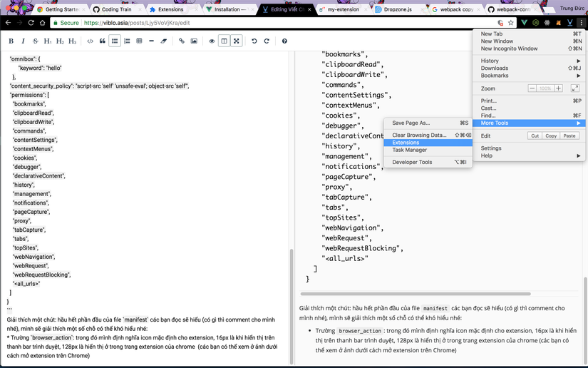This screenshot has width=588, height=368.
Task: Bookmark this page with the star
Action: pos(511,23)
